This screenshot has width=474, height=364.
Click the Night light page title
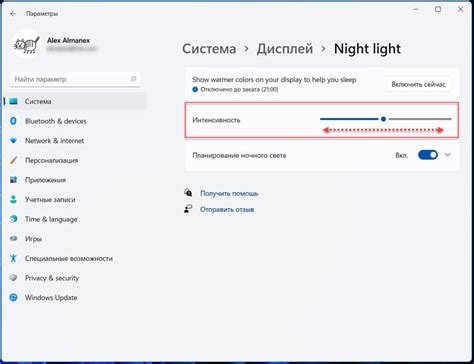coord(367,49)
